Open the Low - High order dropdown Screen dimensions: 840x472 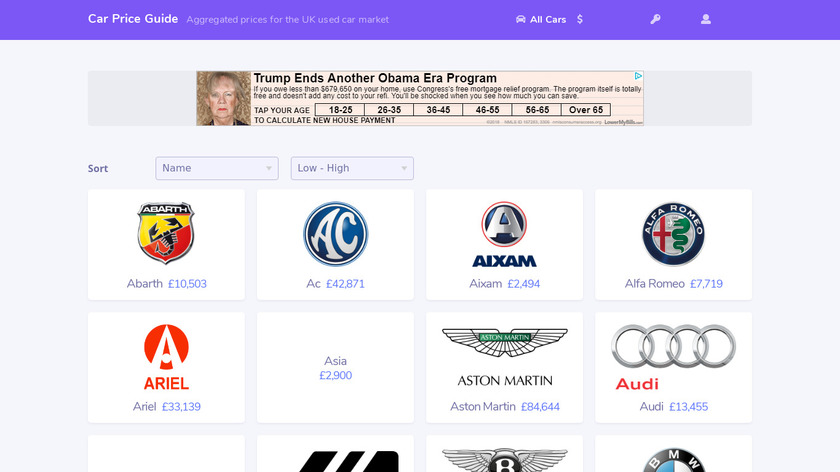click(352, 168)
